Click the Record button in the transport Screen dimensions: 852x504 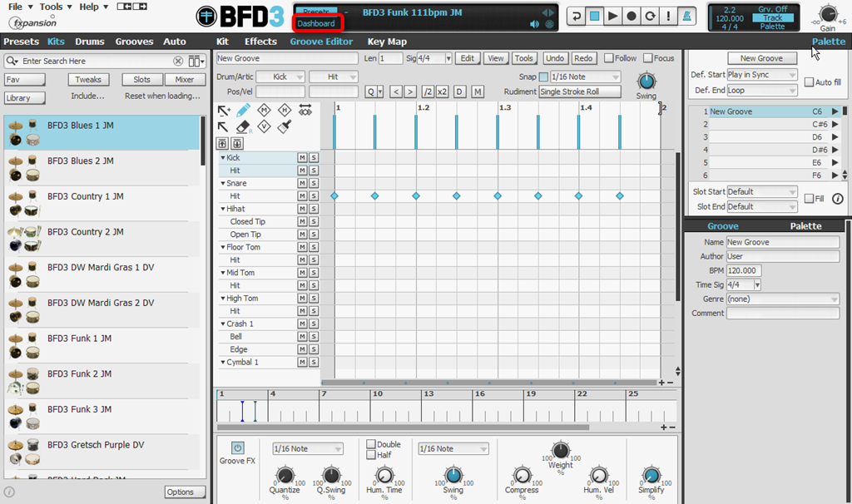632,15
